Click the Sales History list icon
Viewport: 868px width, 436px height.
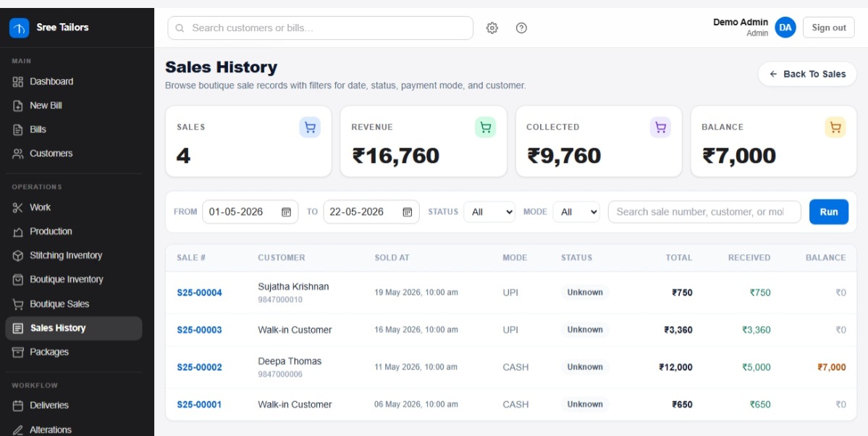17,329
